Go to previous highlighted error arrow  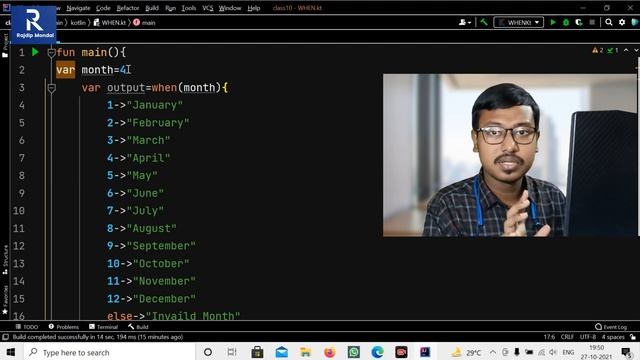(626, 50)
